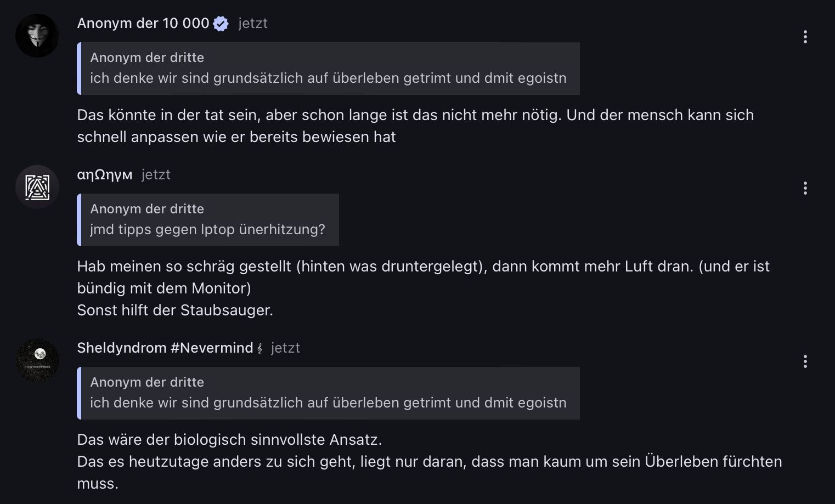Viewport: 835px width, 504px height.
Task: Click the reply text about the Staubsauger
Action: pos(175,310)
